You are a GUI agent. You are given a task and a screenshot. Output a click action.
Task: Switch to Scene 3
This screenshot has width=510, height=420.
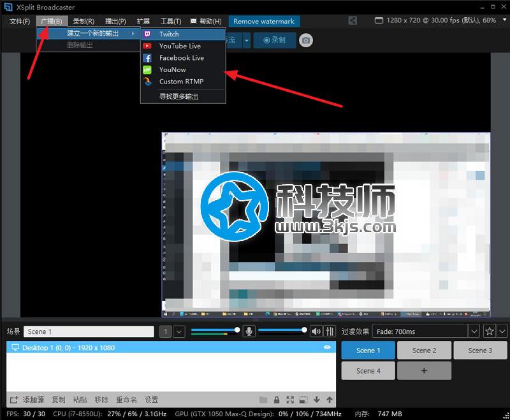(480, 351)
